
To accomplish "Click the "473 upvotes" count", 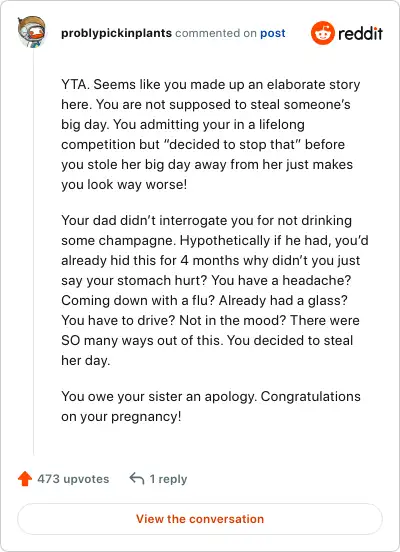I will [73, 479].
